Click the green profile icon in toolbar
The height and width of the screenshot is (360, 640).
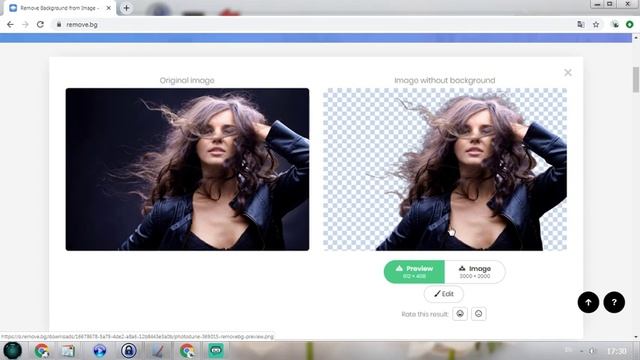coord(629,24)
